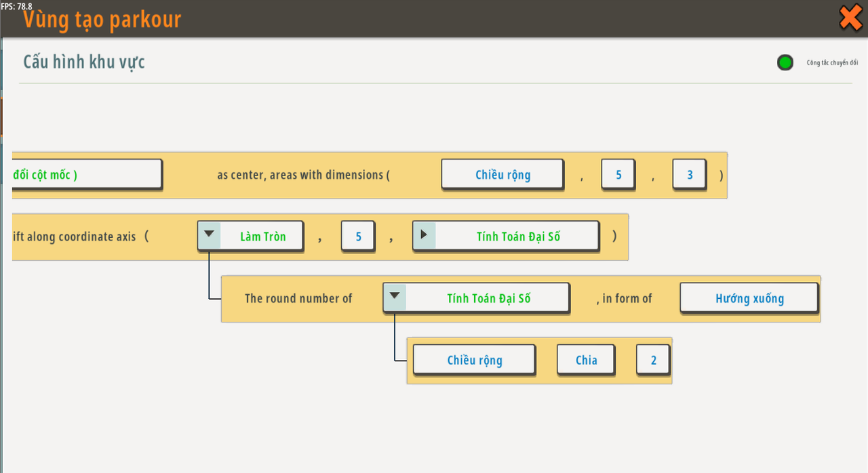The width and height of the screenshot is (868, 473).
Task: Toggle the green Công tắc chuyển đổi switch
Action: [x=785, y=63]
